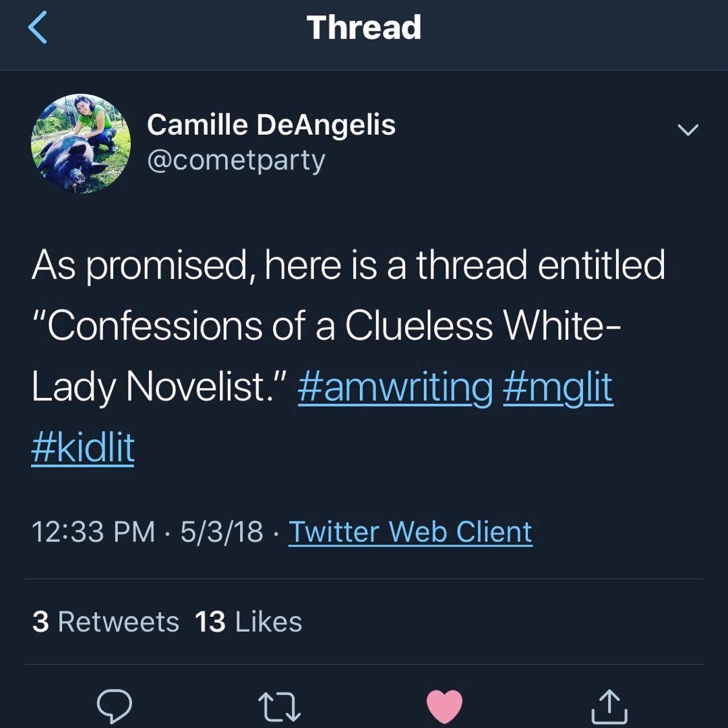Screen dimensions: 728x728
Task: Select the #kidlit hashtag
Action: pyautogui.click(x=83, y=448)
